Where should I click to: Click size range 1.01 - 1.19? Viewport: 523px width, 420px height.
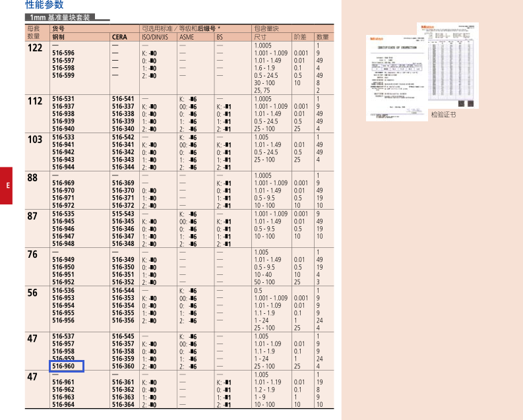click(268, 382)
